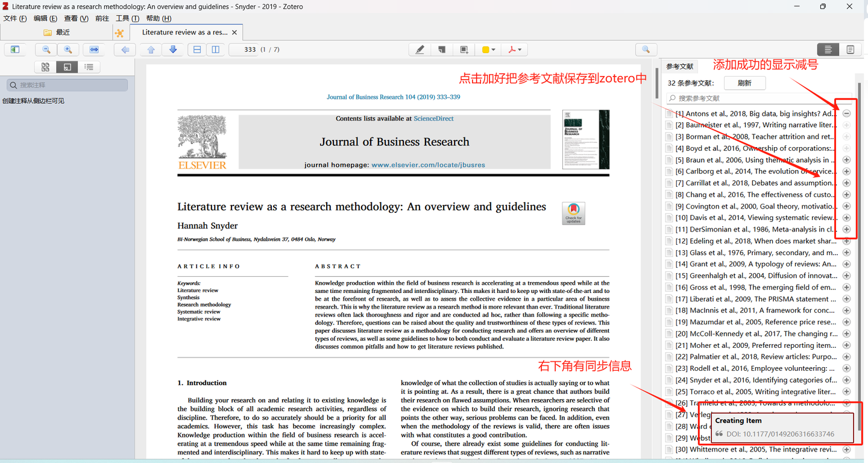Add reference [10] Davis to Zotero
The height and width of the screenshot is (463, 868).
click(x=846, y=218)
